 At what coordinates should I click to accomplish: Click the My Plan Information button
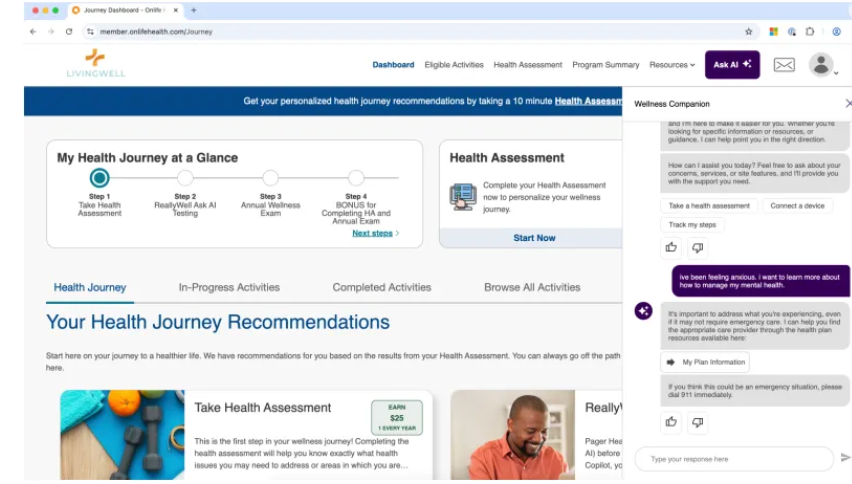tap(704, 362)
